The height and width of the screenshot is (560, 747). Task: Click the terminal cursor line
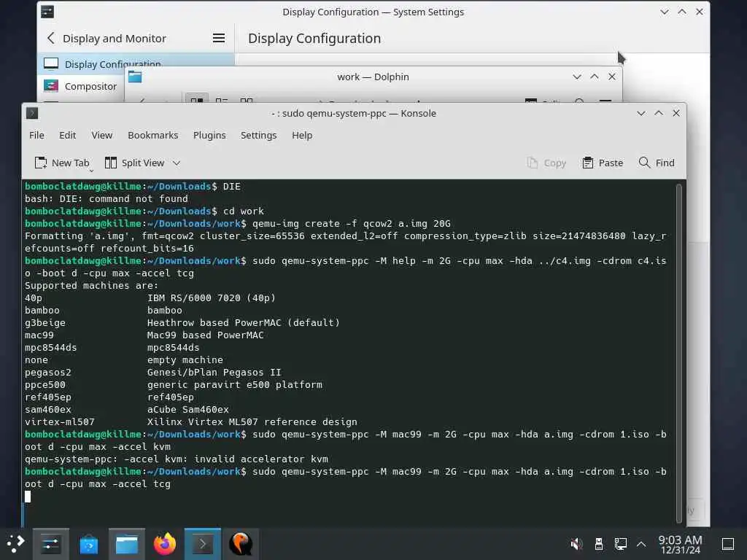tap(28, 496)
